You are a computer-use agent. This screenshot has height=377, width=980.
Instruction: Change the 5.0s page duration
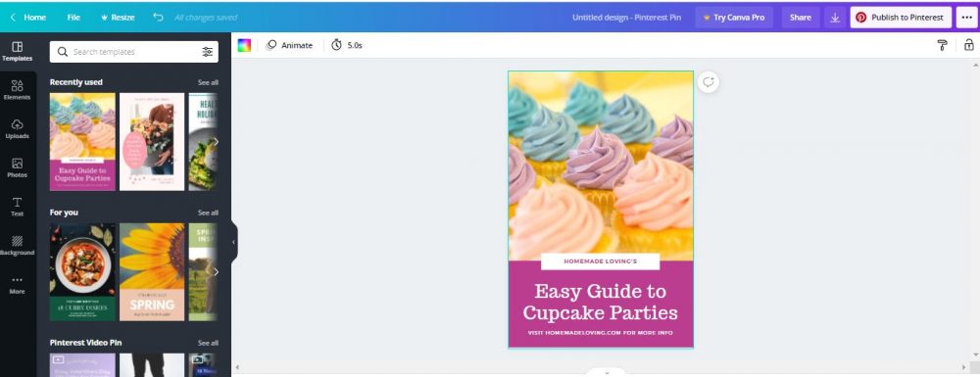[347, 45]
